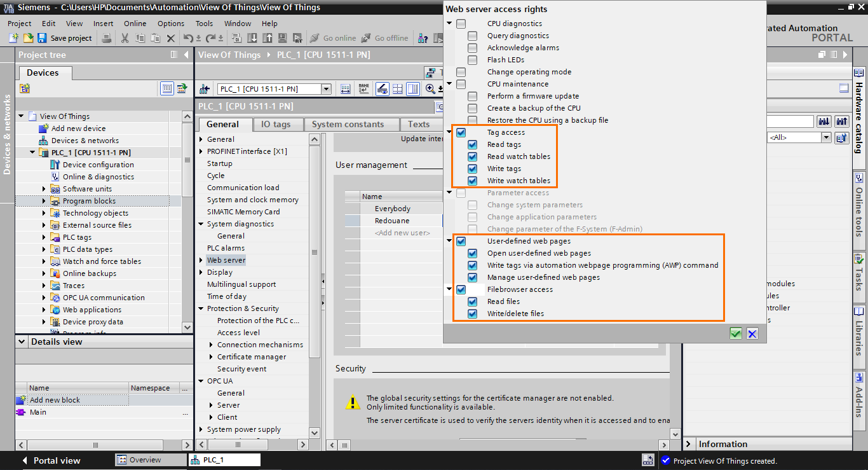Click the Paste icon in toolbar

[156, 38]
